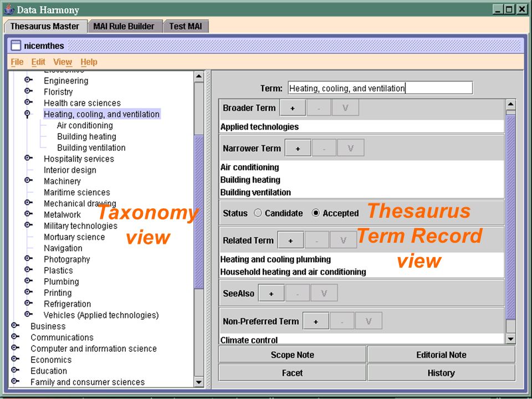The image size is (532, 399).
Task: Open the File menu
Action: (x=17, y=62)
